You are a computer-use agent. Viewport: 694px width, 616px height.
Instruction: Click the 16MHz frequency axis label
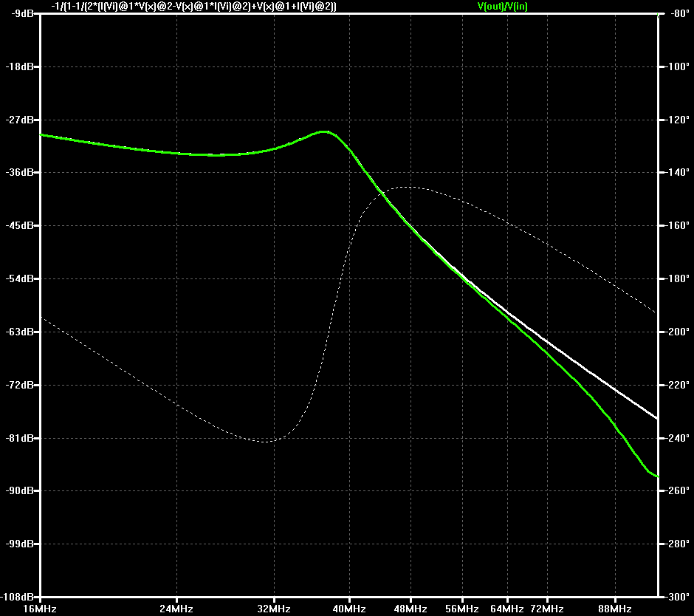40,609
